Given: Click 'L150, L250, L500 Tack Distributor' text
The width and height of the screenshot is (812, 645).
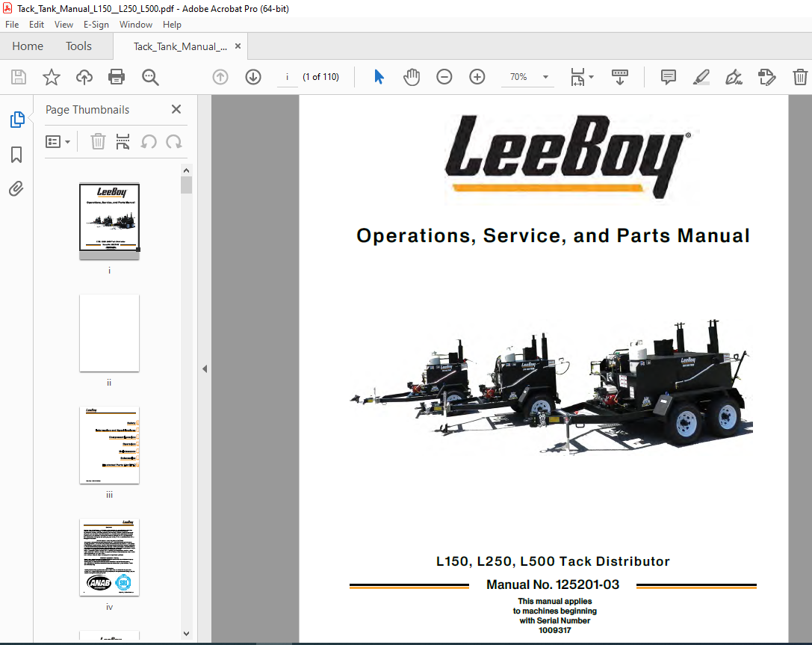Looking at the screenshot, I should click(x=553, y=561).
